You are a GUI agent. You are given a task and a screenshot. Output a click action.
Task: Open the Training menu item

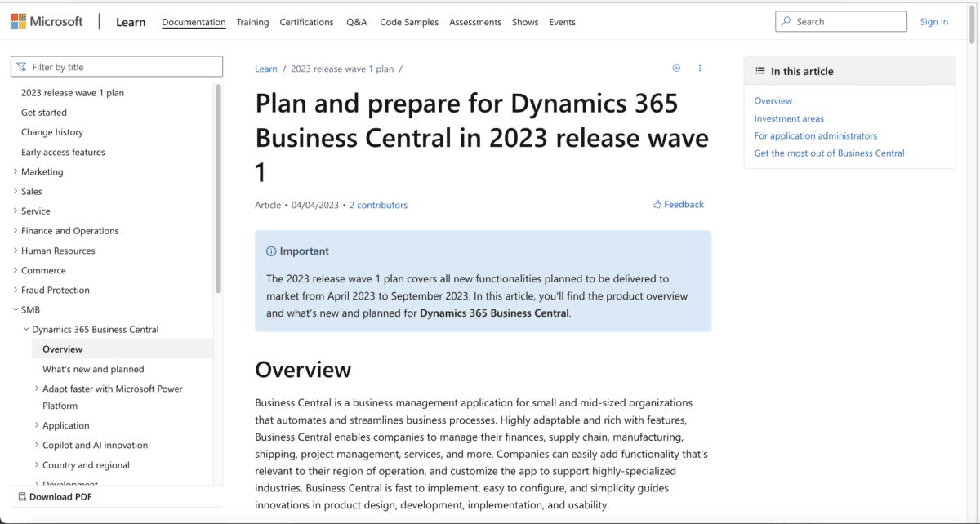[252, 22]
